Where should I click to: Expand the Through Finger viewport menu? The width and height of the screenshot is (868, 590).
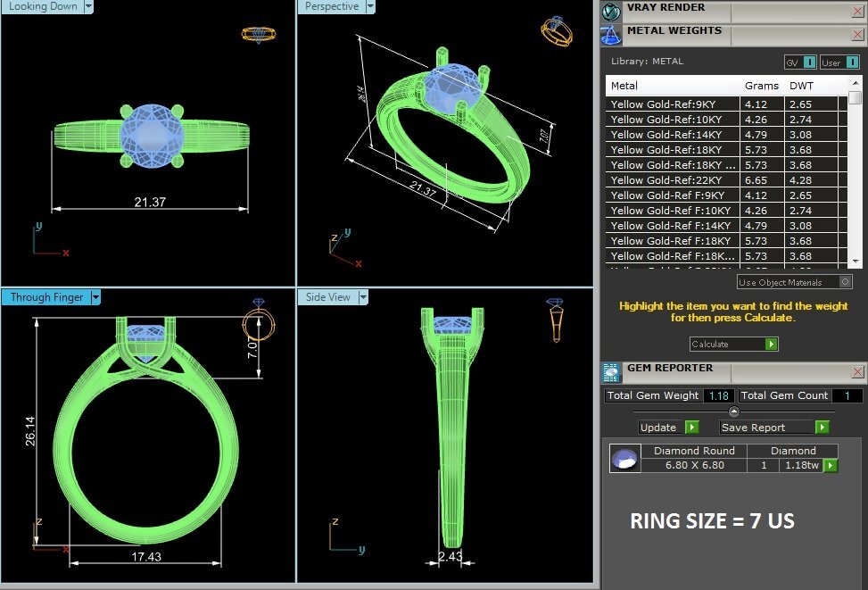(x=95, y=297)
